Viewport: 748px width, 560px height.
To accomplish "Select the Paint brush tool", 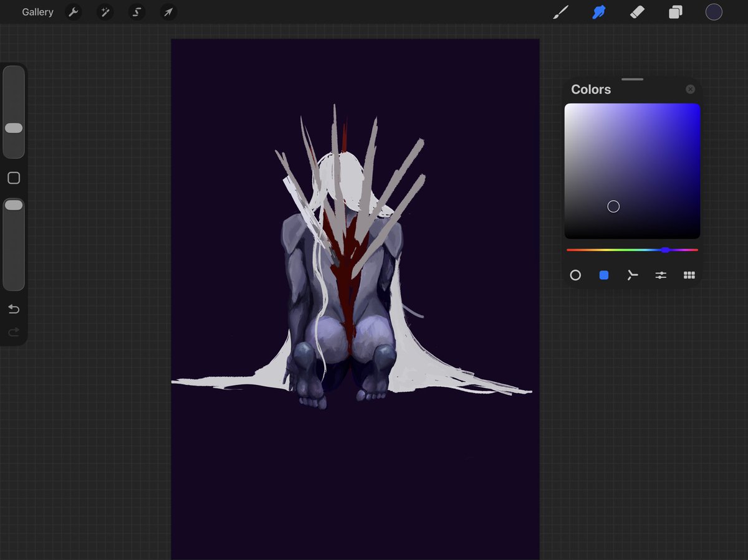I will (x=561, y=12).
